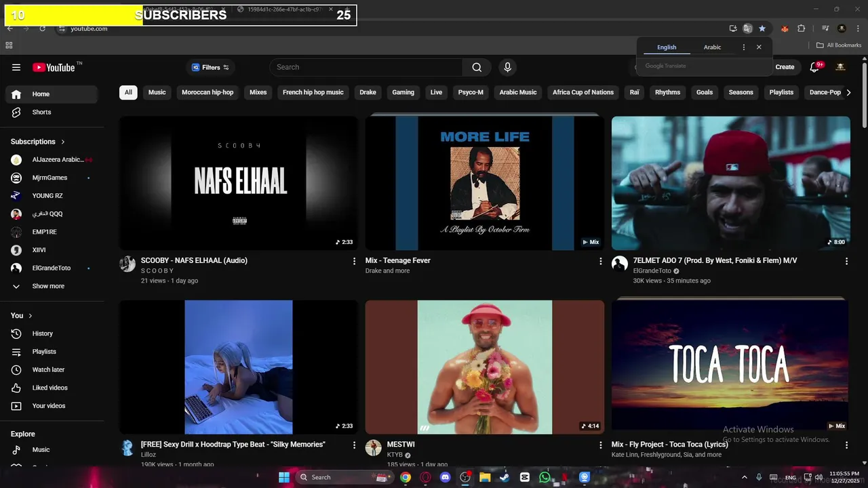Expand the Subscriptions section chevron
The width and height of the screenshot is (868, 488).
coord(63,142)
